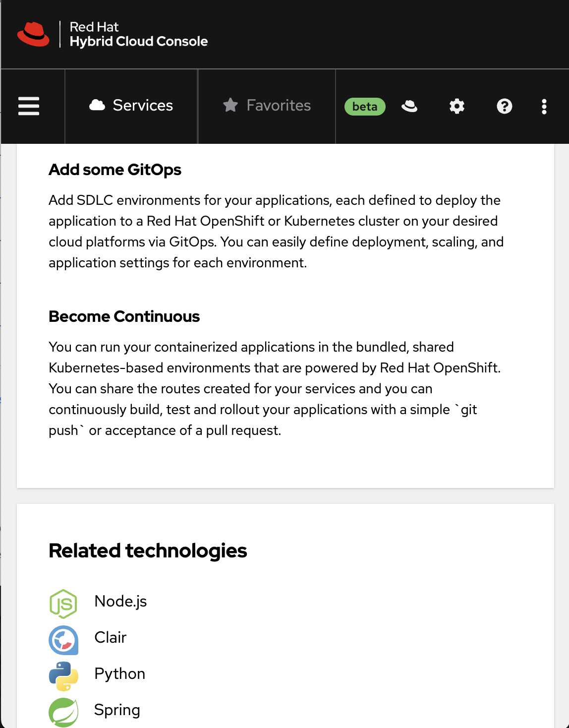Select the Spring technology label
The image size is (569, 728).
coord(117,710)
